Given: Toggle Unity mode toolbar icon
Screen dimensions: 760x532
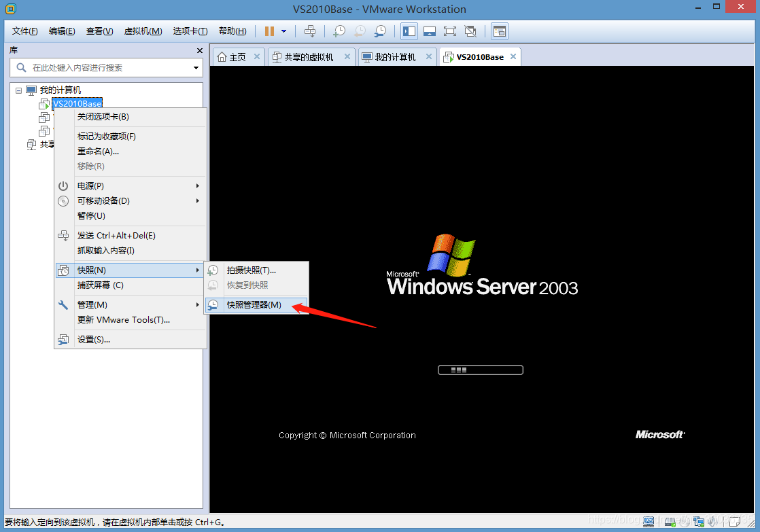Looking at the screenshot, I should [470, 31].
